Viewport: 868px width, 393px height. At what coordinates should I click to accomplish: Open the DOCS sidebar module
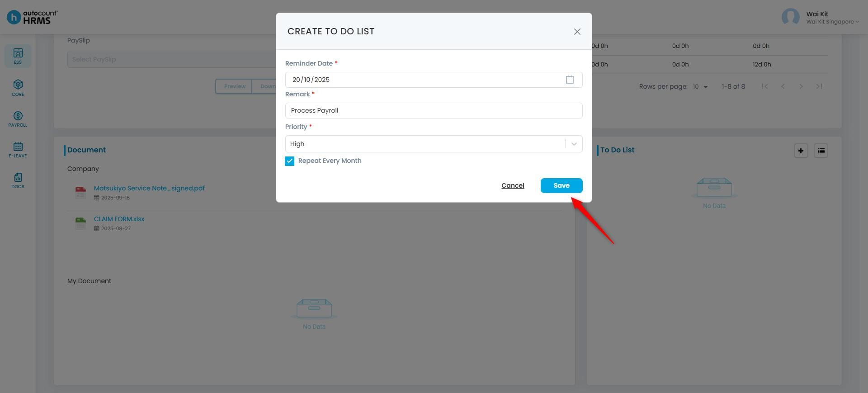coord(18,180)
